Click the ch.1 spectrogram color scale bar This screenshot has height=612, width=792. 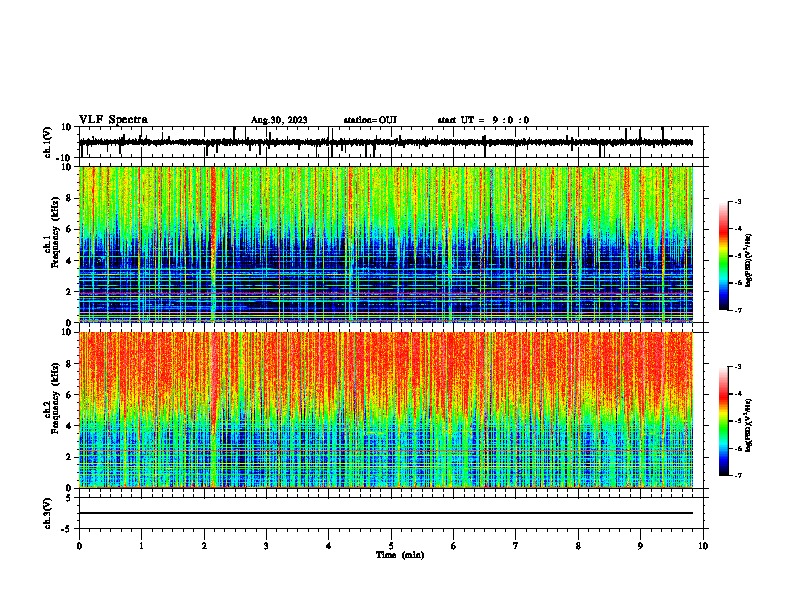(x=724, y=256)
